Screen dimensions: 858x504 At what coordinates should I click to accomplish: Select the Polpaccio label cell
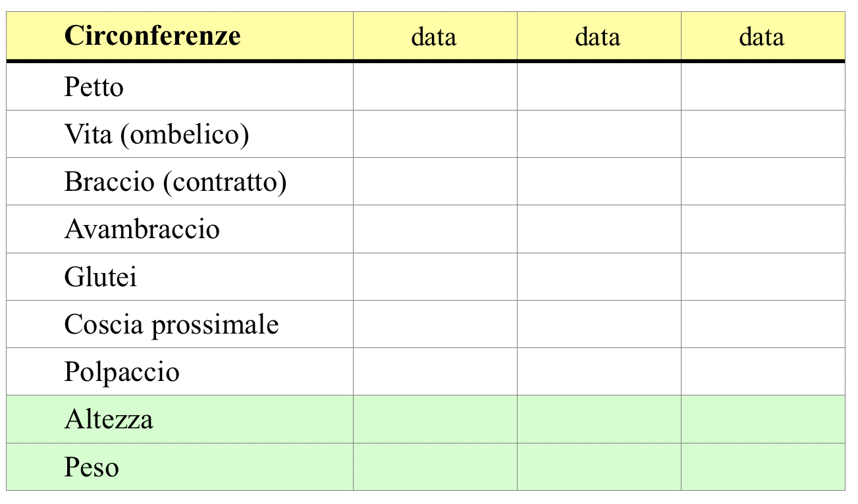tap(122, 372)
